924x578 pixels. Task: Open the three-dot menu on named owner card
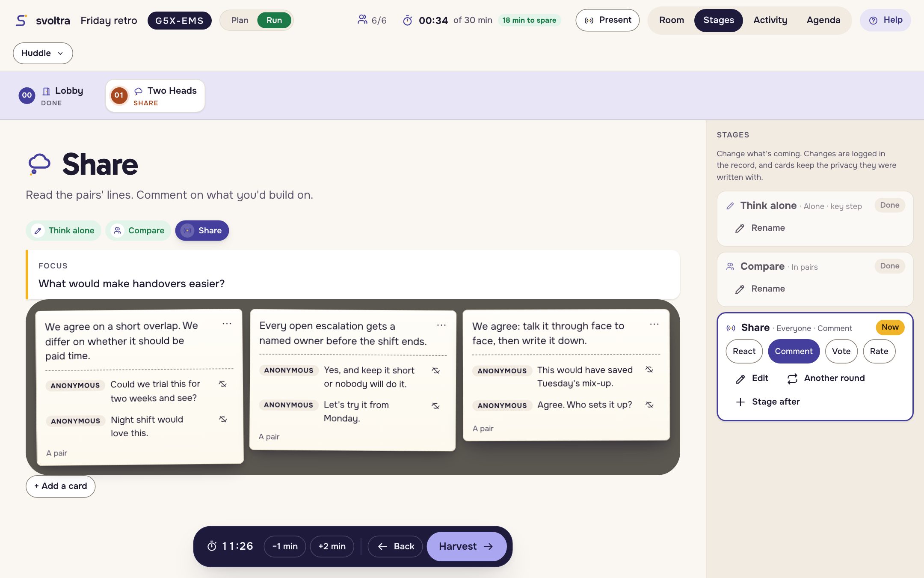(x=441, y=325)
